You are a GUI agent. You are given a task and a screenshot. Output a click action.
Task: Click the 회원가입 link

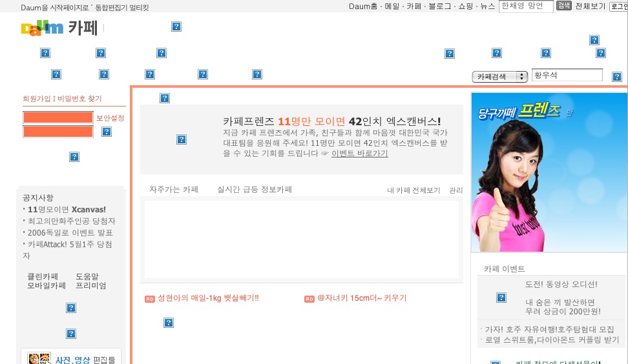tap(36, 98)
